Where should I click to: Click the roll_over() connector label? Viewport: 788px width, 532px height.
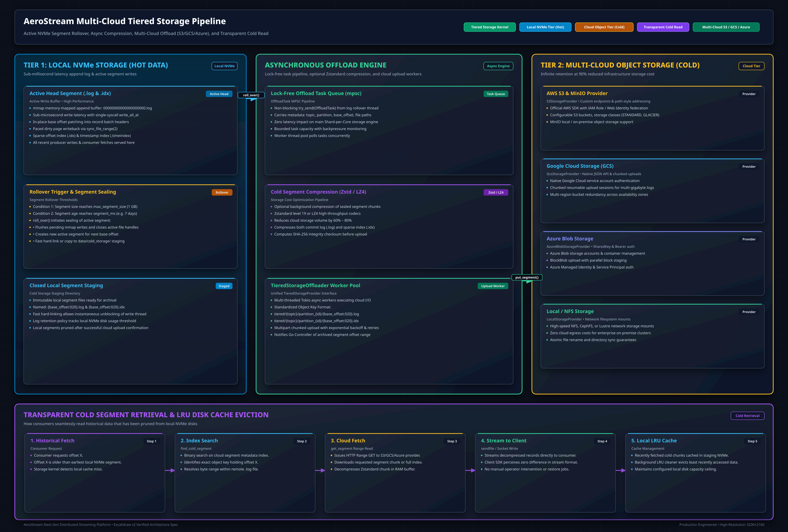pyautogui.click(x=251, y=95)
